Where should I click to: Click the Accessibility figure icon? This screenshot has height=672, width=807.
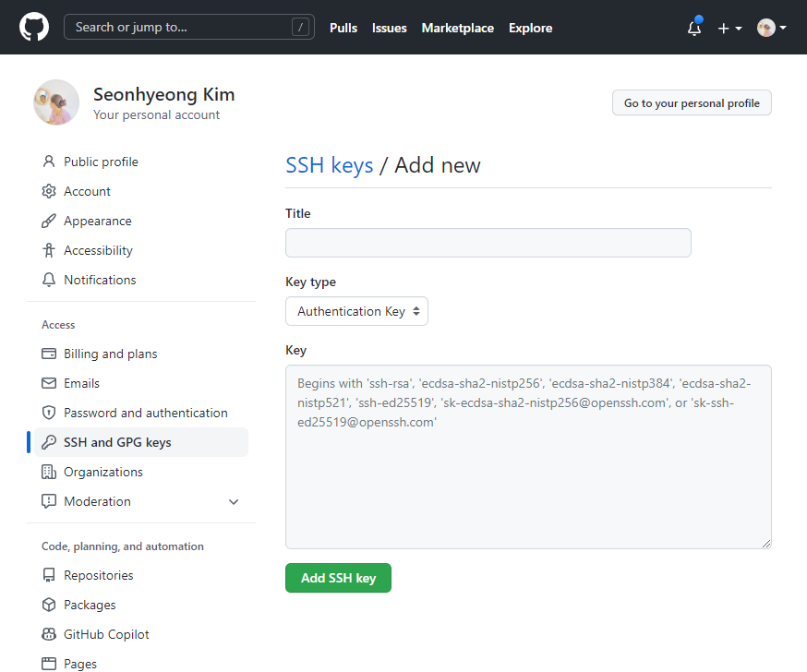pyautogui.click(x=49, y=250)
